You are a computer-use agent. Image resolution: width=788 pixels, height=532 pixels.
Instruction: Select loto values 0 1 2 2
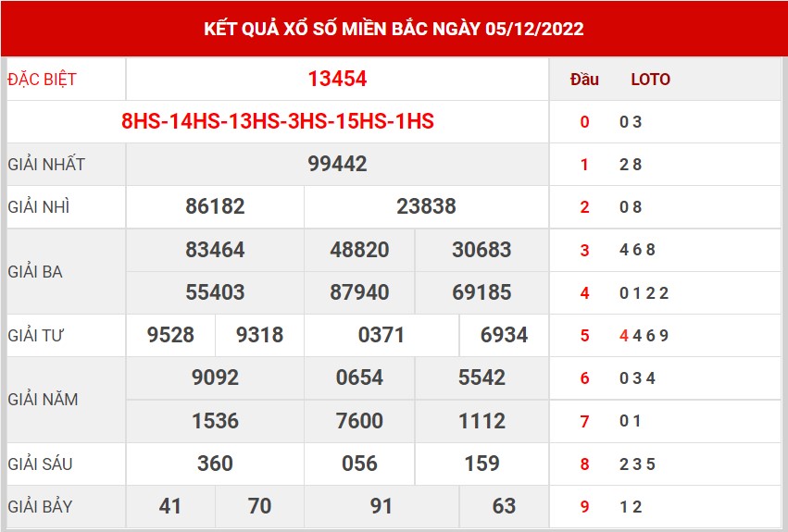(644, 293)
